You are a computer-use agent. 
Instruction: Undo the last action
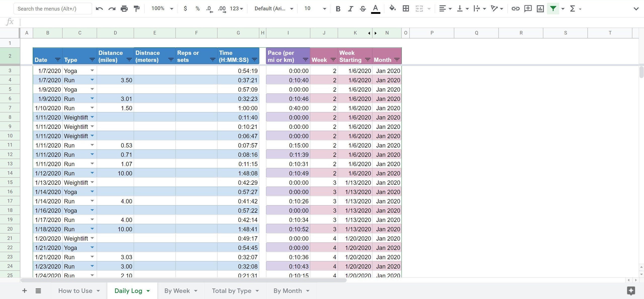(x=99, y=8)
